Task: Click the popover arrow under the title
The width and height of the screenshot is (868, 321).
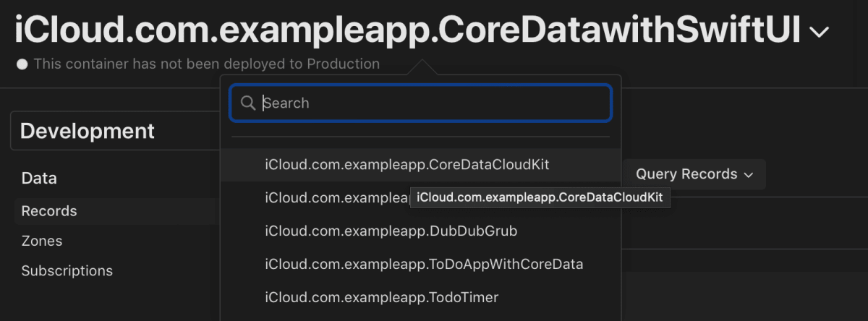Action: tap(422, 67)
